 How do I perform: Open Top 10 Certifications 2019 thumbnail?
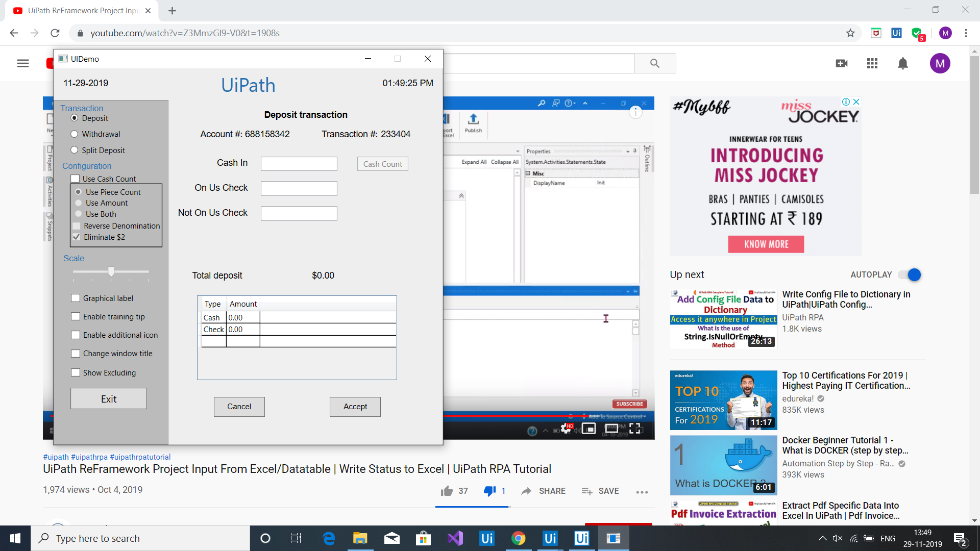[723, 400]
